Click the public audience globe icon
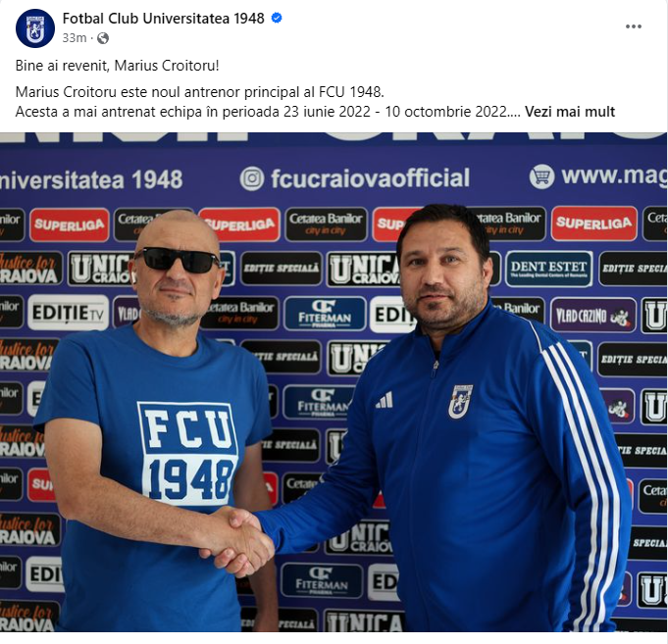The height and width of the screenshot is (644, 668). (x=103, y=38)
